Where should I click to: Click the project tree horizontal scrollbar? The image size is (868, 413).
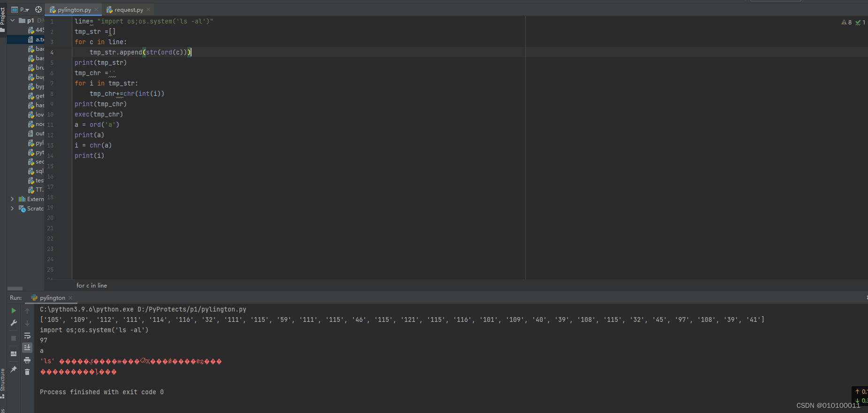pos(15,288)
